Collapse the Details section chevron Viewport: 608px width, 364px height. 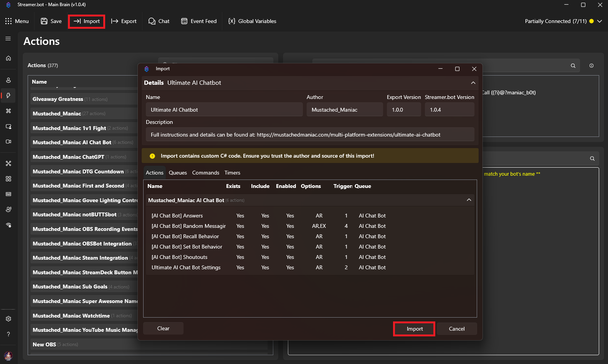473,83
